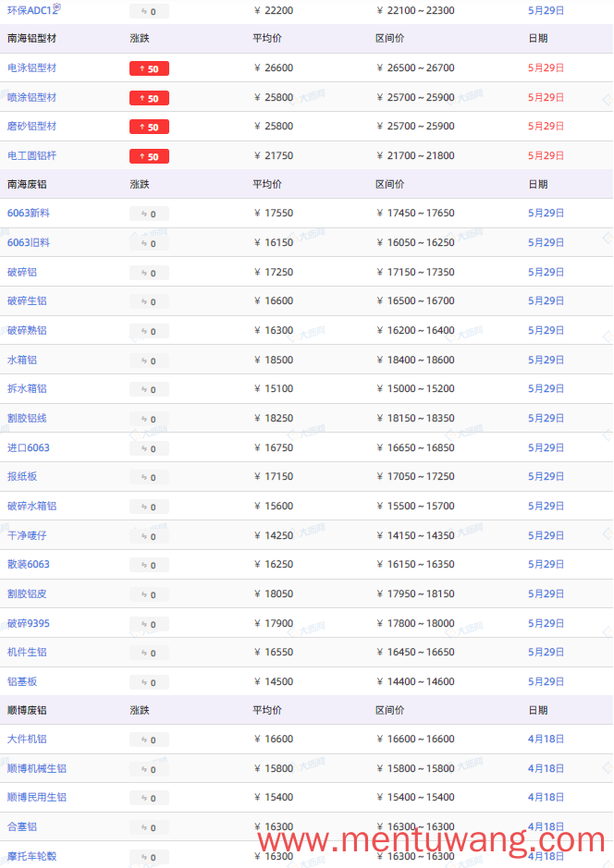This screenshot has width=614, height=868.
Task: Open the 环保ADC12 price link
Action: pos(32,10)
